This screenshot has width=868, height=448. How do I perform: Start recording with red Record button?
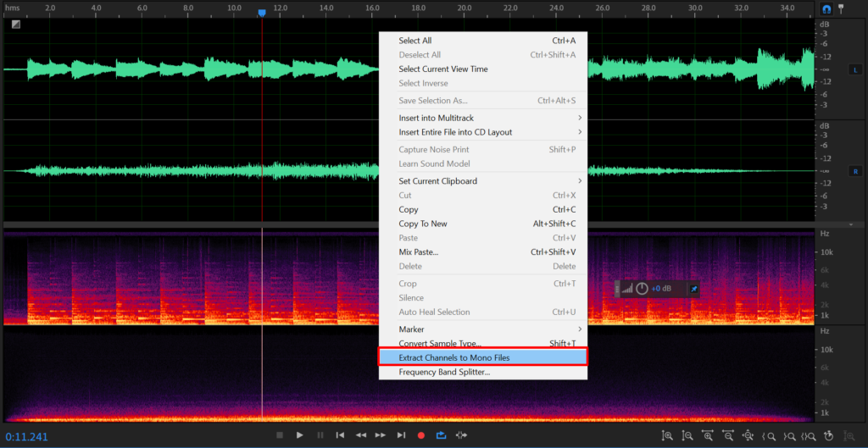pyautogui.click(x=421, y=435)
